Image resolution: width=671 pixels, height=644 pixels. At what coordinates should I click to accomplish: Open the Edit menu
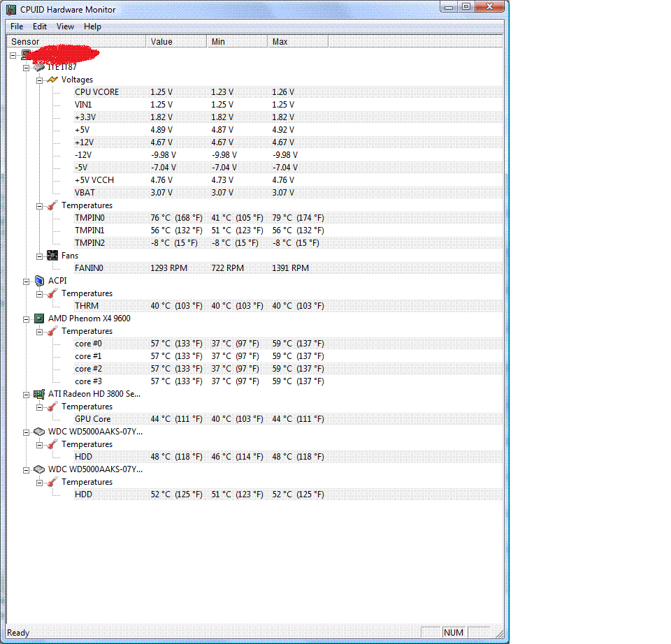(x=39, y=27)
